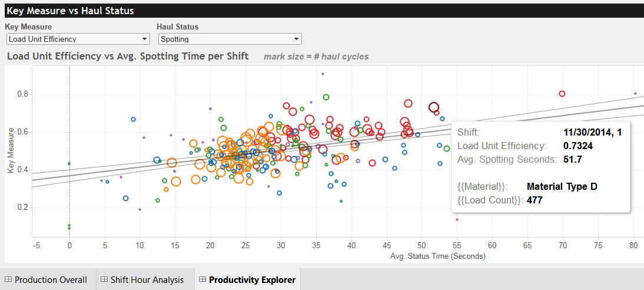Screen dimensions: 644x290
Task: Select the red circle near 70 seconds
Action: click(x=562, y=94)
